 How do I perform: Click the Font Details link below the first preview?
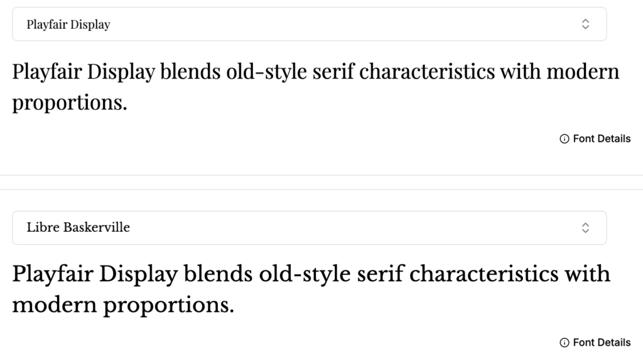pyautogui.click(x=601, y=139)
